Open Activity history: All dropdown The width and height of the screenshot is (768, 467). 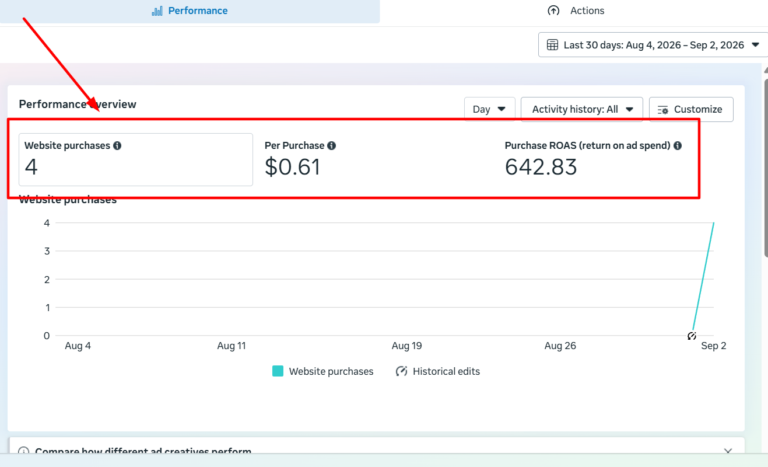(x=581, y=109)
